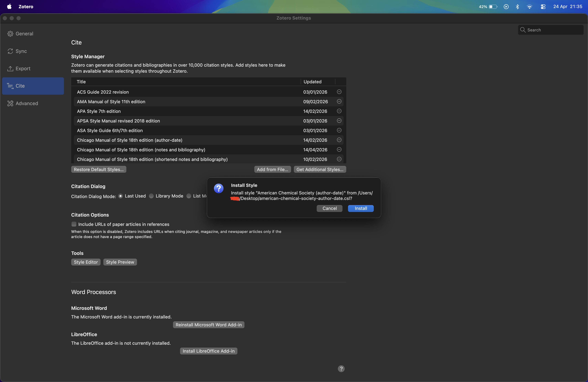Screen dimensions: 588x382
Task: Confirm with the Install button
Action: (x=361, y=208)
